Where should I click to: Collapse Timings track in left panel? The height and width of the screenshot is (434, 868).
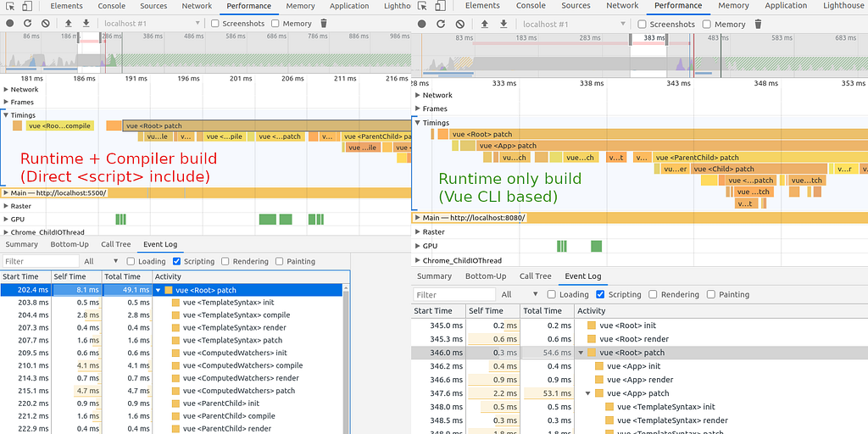tap(6, 115)
